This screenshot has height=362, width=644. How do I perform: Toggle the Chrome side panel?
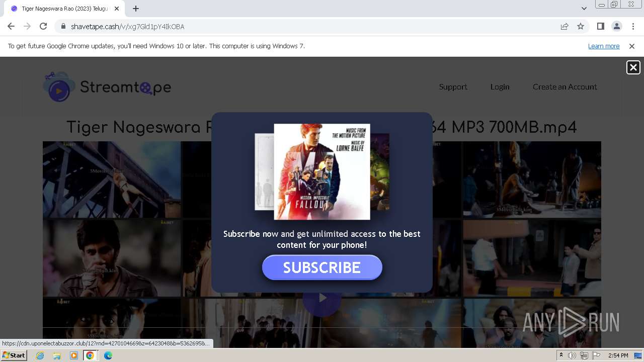pyautogui.click(x=600, y=26)
